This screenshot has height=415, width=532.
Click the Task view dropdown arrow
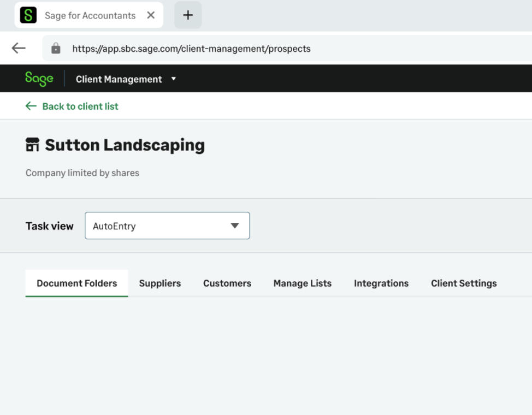pos(235,226)
